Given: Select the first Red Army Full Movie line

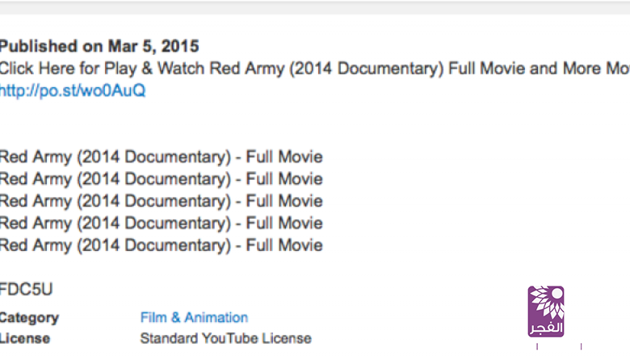Looking at the screenshot, I should (161, 157).
